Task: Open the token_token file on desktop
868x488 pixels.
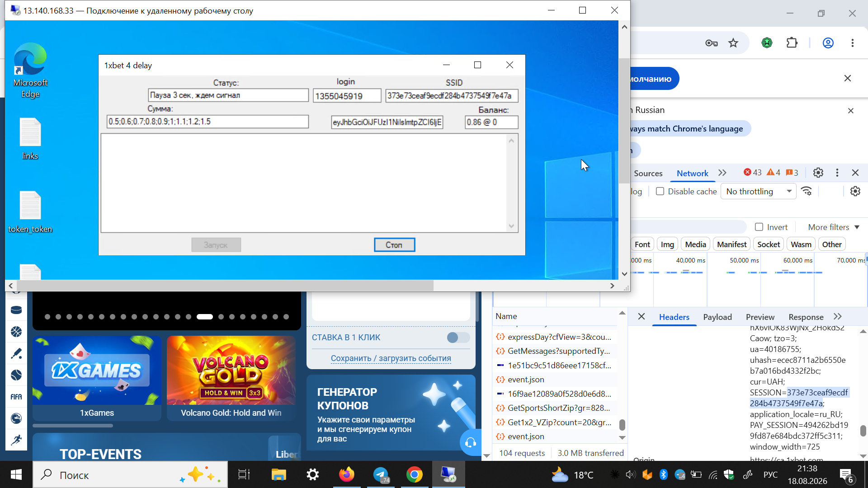Action: click(x=30, y=212)
